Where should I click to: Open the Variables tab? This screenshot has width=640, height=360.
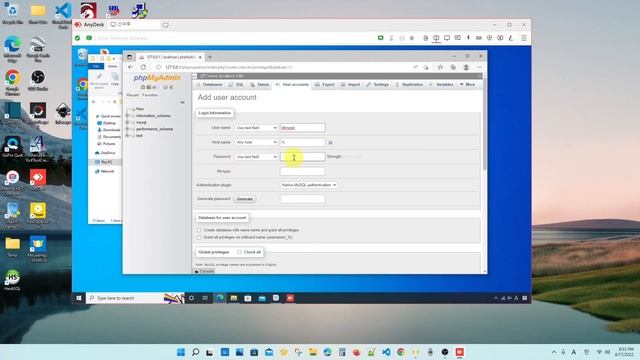pos(441,84)
